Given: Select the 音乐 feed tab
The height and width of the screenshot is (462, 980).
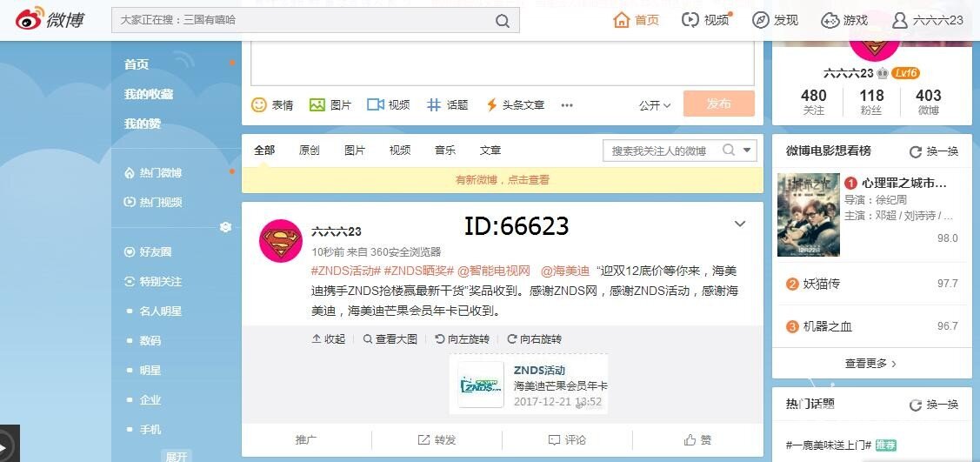Looking at the screenshot, I should (x=445, y=151).
